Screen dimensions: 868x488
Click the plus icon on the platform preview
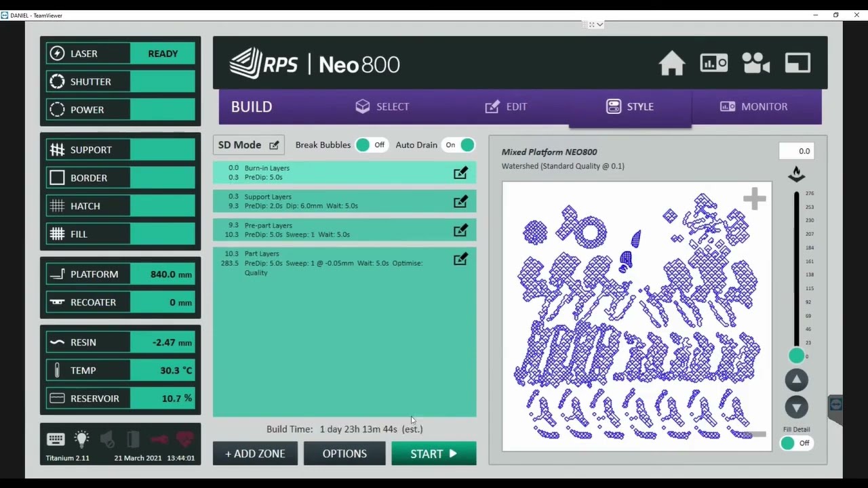[754, 199]
